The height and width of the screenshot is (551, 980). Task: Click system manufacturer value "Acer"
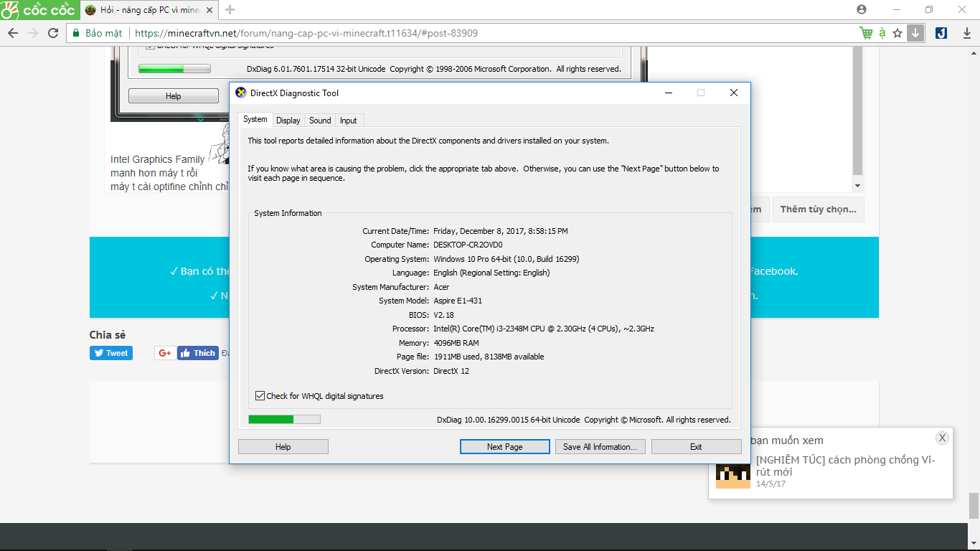441,287
